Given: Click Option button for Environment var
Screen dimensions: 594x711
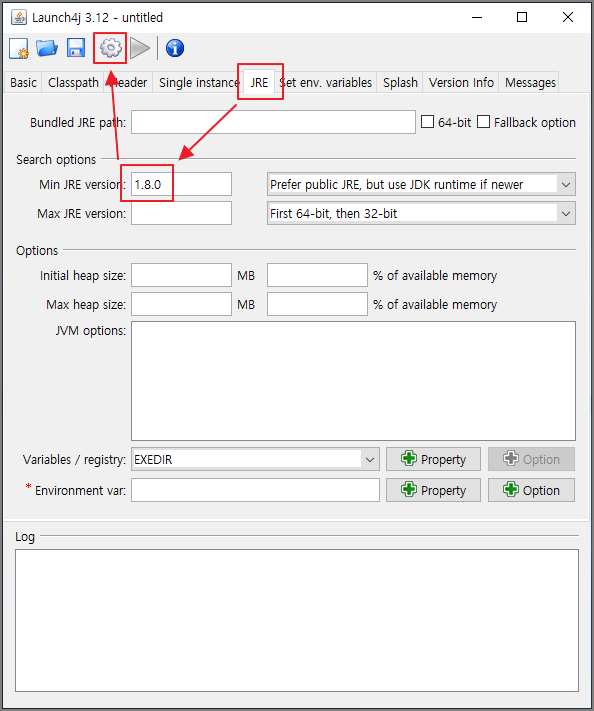Looking at the screenshot, I should (x=531, y=490).
